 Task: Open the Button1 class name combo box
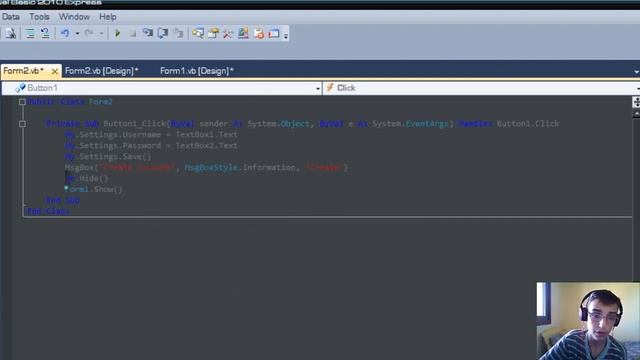pyautogui.click(x=162, y=88)
